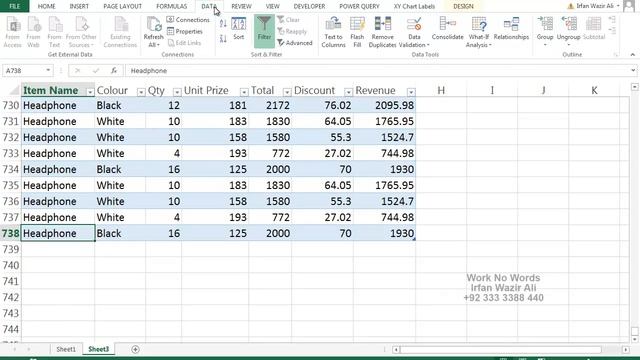Open the Name Box dropdown
The image size is (640, 360).
pos(48,71)
